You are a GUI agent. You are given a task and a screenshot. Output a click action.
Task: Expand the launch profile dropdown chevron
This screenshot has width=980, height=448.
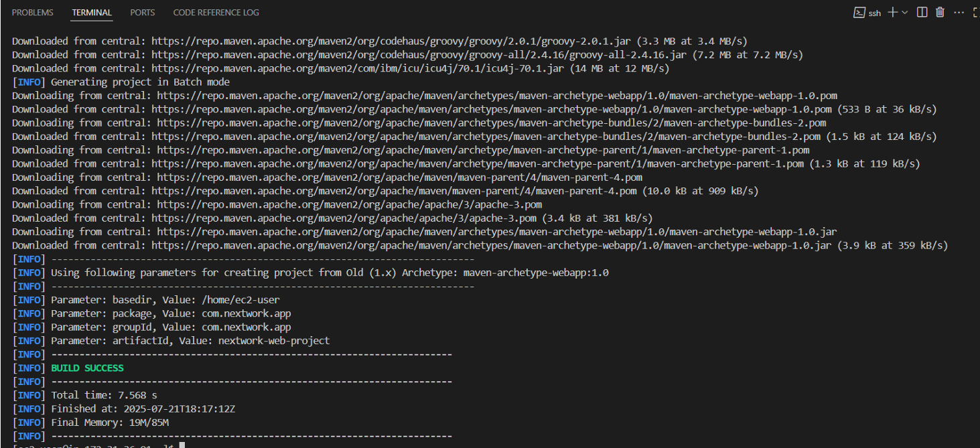[905, 12]
